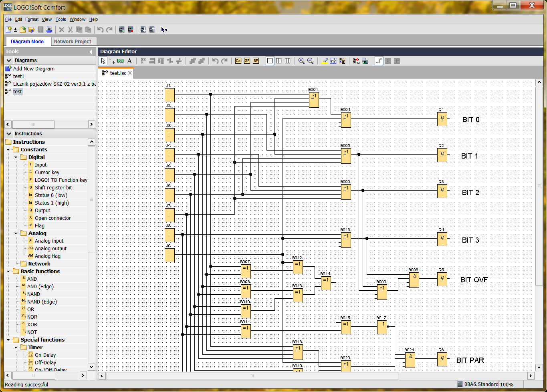
Task: Click the Zoom In magnifier icon
Action: [x=301, y=61]
